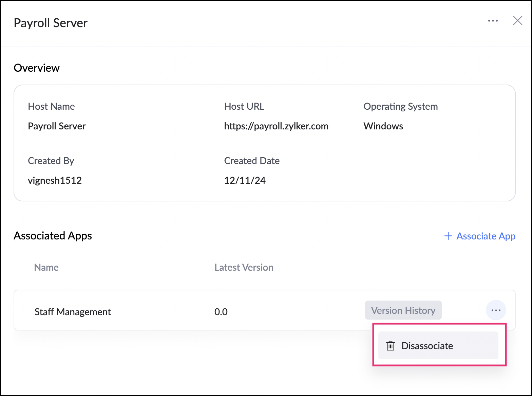This screenshot has height=396, width=532.
Task: Close the Payroll Server panel
Action: click(517, 21)
